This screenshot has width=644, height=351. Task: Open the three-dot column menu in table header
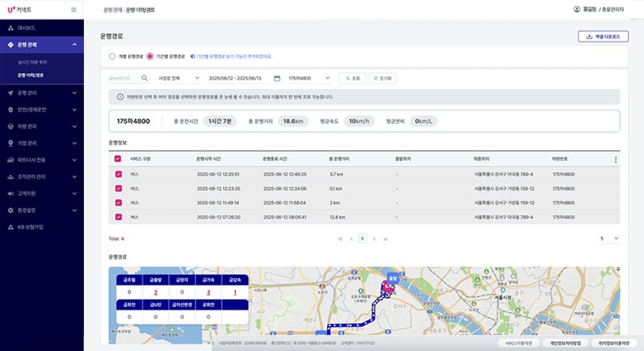tap(615, 159)
